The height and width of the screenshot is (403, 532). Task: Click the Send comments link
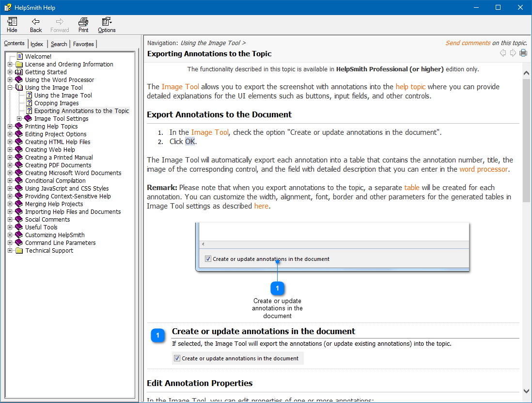click(468, 43)
